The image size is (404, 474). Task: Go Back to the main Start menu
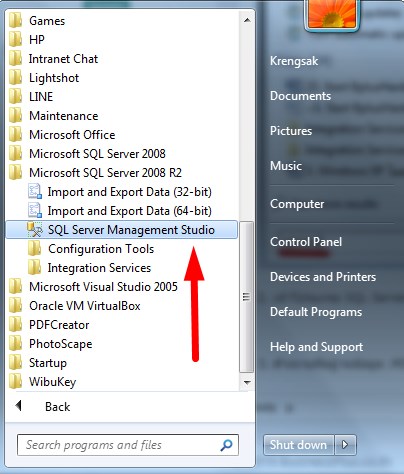[58, 407]
